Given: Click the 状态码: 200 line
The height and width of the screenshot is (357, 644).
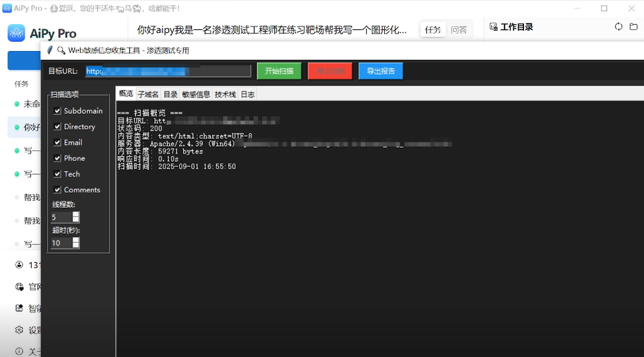Looking at the screenshot, I should pyautogui.click(x=140, y=129).
